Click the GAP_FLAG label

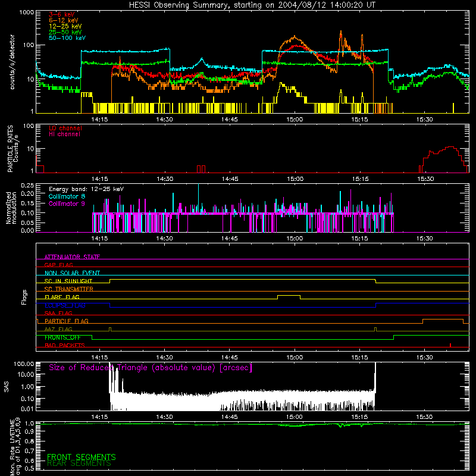(x=58, y=265)
